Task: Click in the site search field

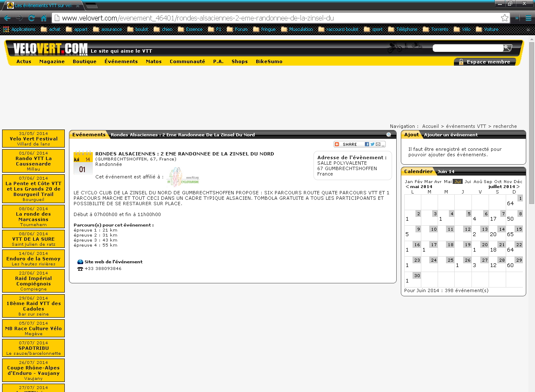Action: (467, 48)
